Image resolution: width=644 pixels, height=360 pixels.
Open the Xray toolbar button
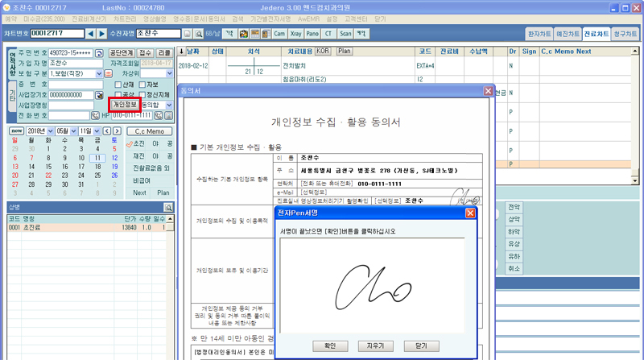296,34
